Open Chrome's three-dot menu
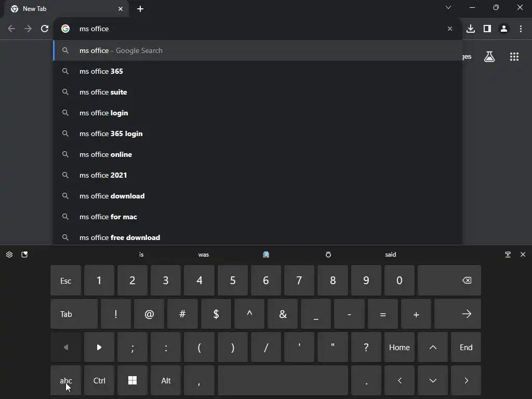532x399 pixels. (521, 29)
